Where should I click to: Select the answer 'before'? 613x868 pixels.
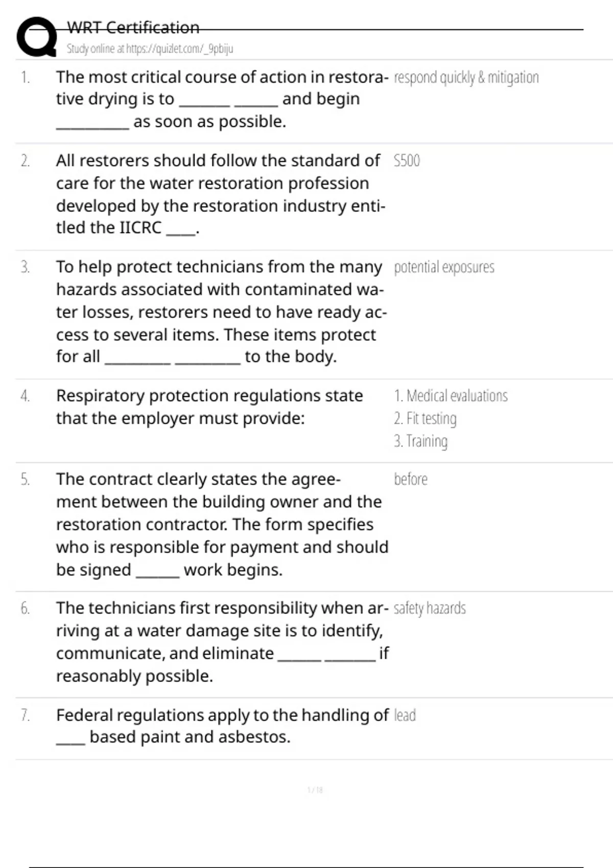click(411, 479)
